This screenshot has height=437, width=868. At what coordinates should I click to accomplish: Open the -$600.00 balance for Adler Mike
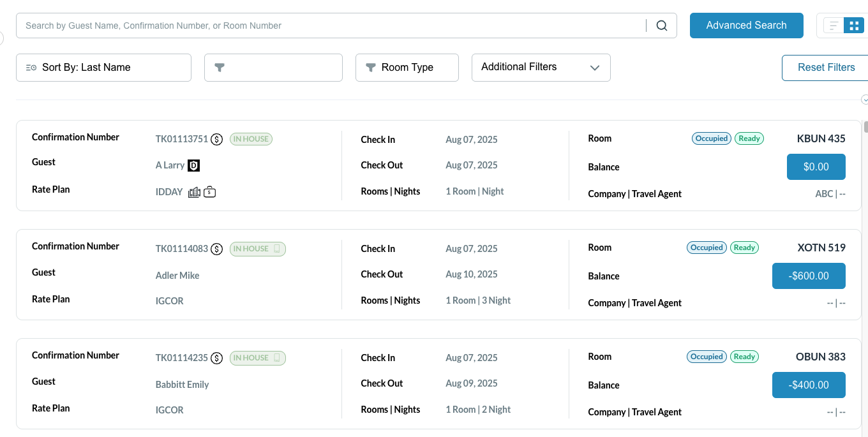tap(808, 276)
